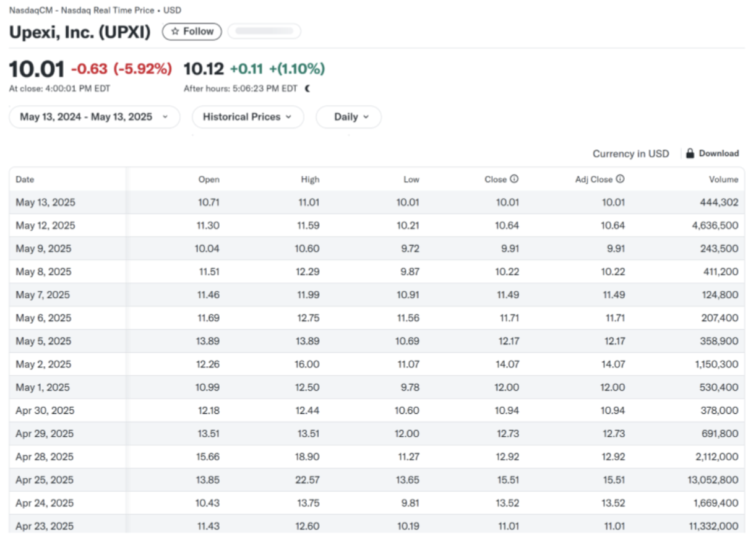Click the open value 11.51 on May 8
The image size is (756, 542).
tap(208, 272)
